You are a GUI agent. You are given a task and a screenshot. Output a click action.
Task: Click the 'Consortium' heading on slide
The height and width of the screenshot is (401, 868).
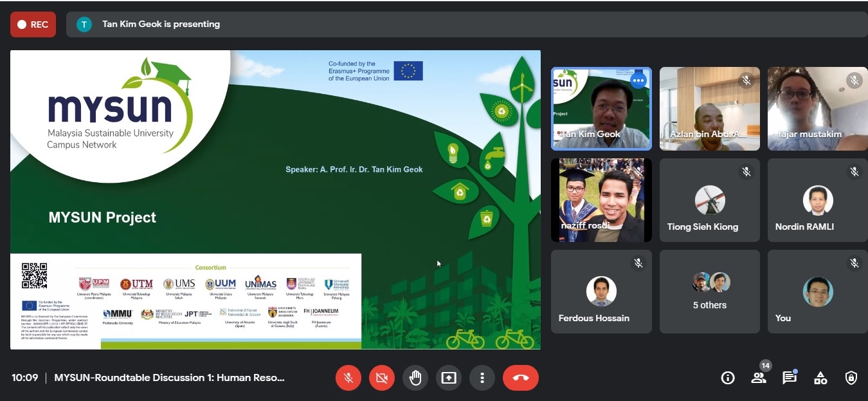tap(211, 267)
